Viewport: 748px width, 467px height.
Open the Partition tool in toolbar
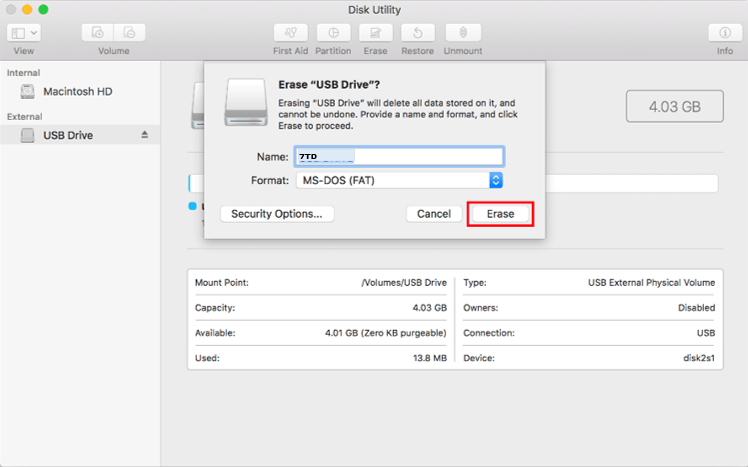tap(333, 33)
